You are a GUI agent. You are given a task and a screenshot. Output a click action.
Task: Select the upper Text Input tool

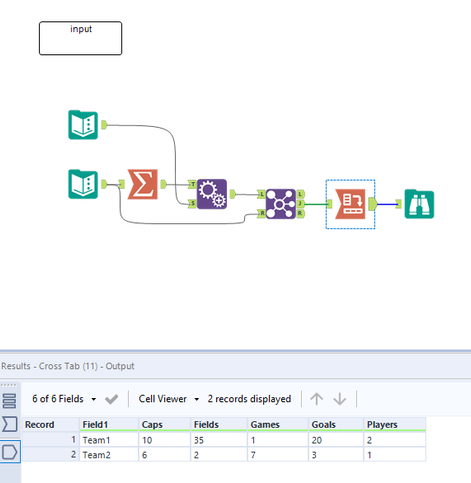83,125
